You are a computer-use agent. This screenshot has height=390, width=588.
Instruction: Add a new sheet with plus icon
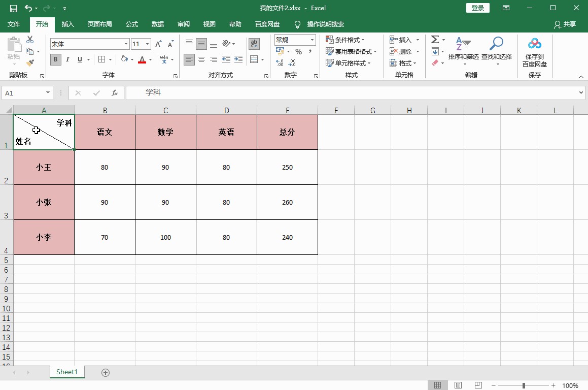tap(106, 373)
